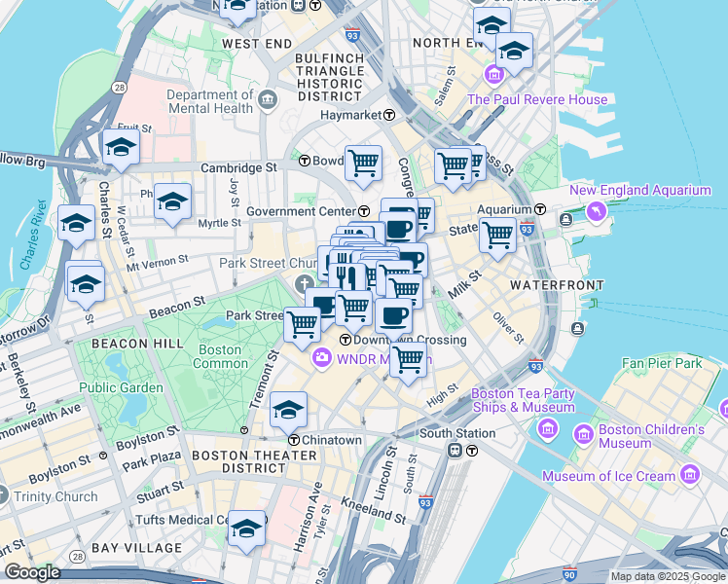Click the Trinity Church label
The image size is (728, 584).
pyautogui.click(x=55, y=496)
